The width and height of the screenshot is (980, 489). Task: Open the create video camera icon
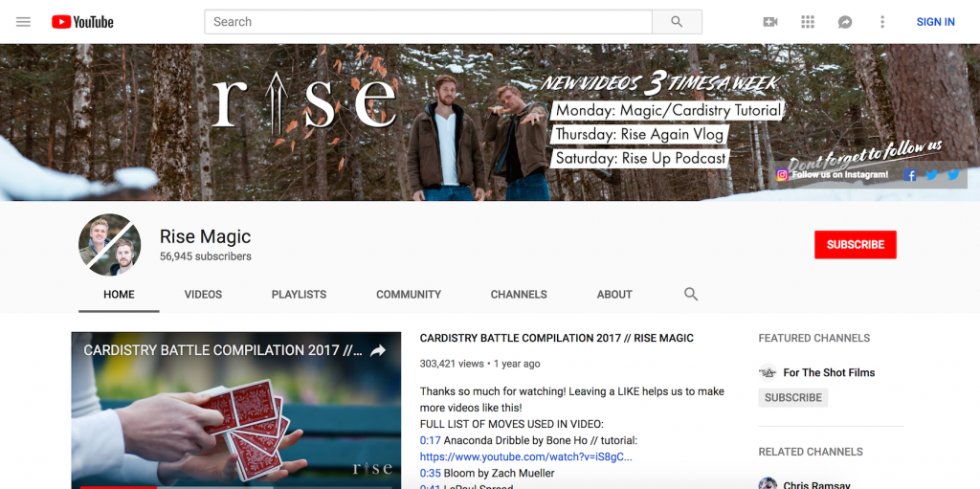point(770,22)
